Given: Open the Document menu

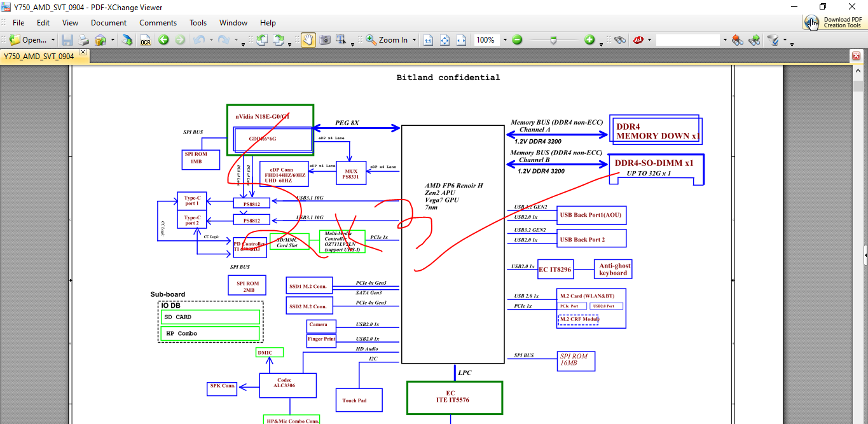Looking at the screenshot, I should coord(109,22).
